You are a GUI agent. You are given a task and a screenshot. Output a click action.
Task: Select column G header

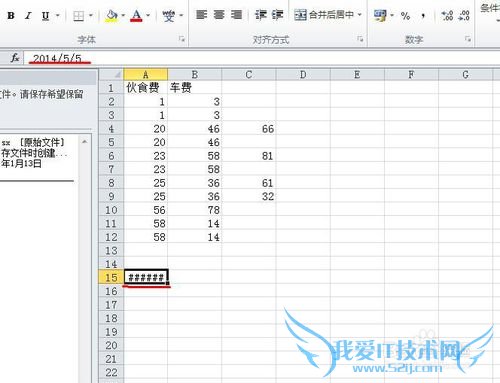pyautogui.click(x=466, y=74)
